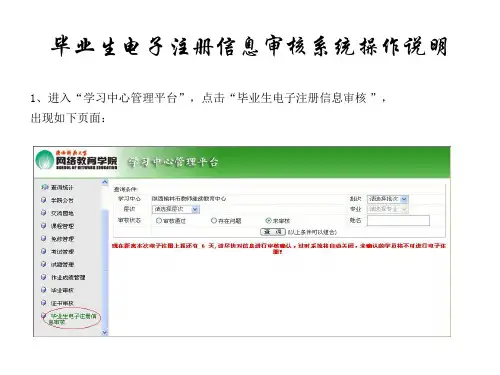
Task: Click the sidebar scrollbar thumb
Action: pos(105,269)
